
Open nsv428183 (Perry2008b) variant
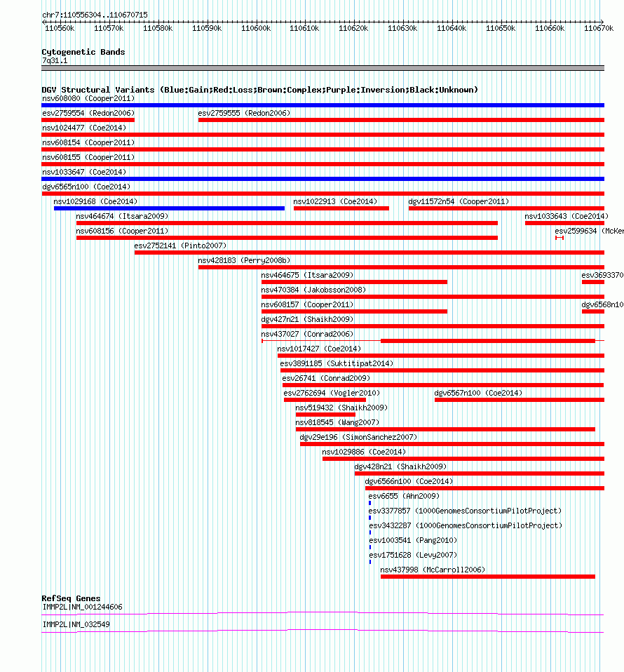tap(244, 260)
